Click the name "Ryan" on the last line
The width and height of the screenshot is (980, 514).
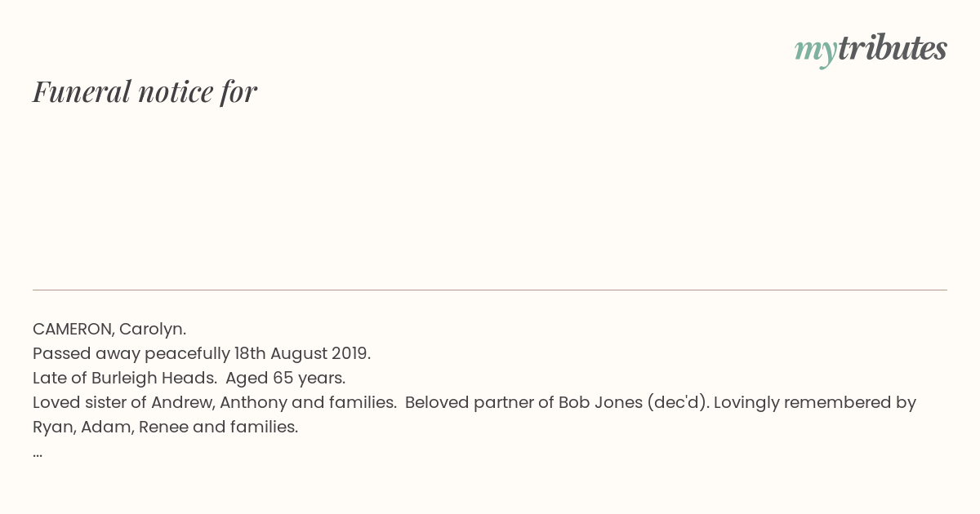[54, 428]
